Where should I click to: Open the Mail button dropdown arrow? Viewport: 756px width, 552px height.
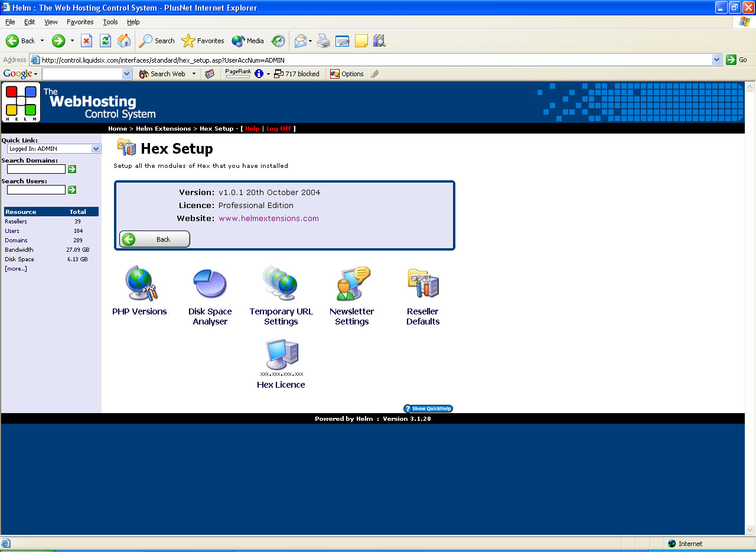tap(311, 41)
